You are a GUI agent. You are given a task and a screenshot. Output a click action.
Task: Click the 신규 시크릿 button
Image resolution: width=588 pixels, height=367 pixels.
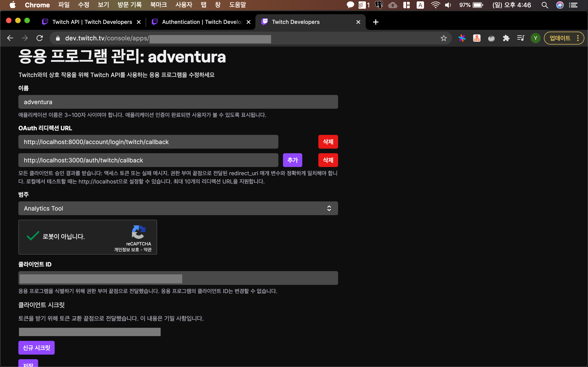pyautogui.click(x=37, y=348)
